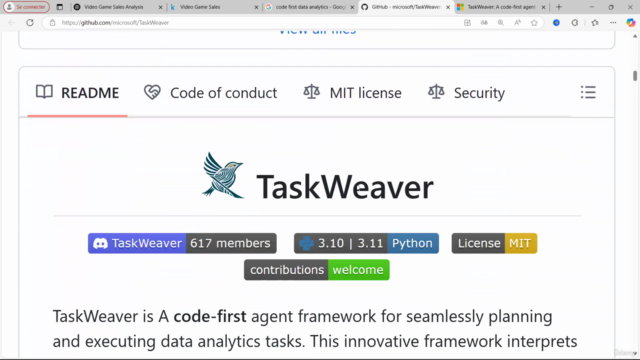Click the Discord logo in TaskWeaver badge

[x=100, y=243]
